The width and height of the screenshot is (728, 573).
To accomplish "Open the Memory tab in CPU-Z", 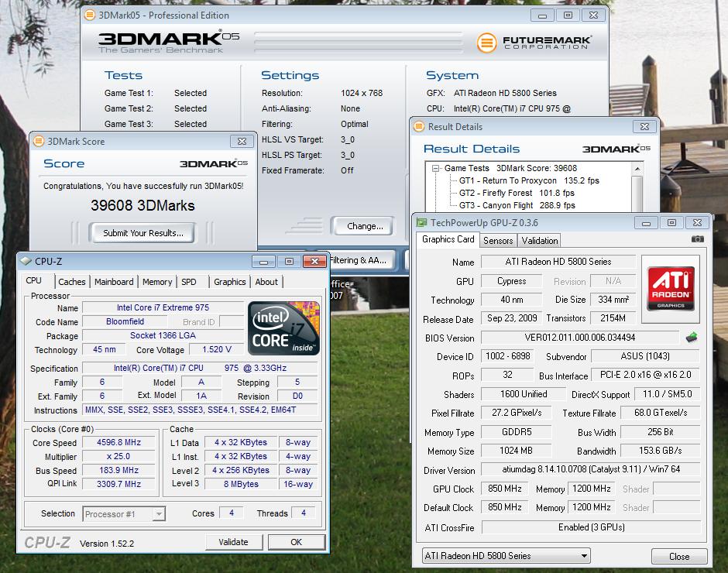I will point(157,282).
